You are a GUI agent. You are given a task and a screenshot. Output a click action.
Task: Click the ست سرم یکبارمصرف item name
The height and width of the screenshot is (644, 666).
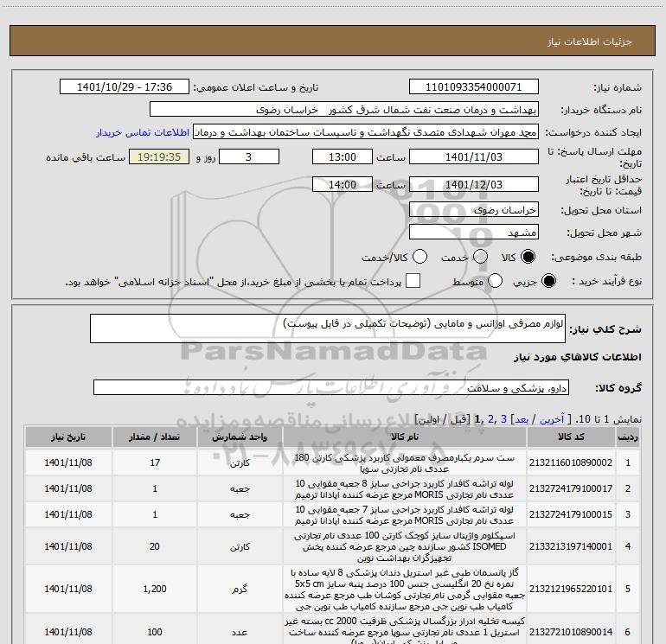click(x=405, y=463)
